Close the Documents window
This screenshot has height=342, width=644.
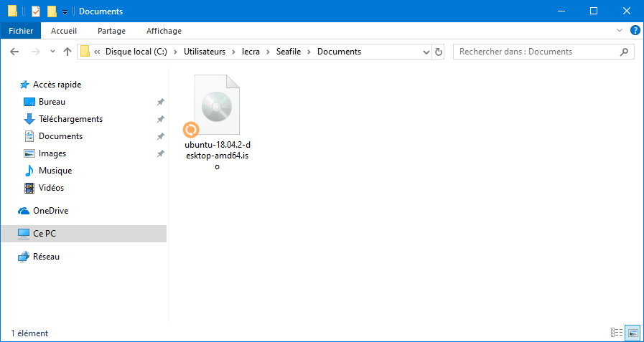(x=627, y=11)
